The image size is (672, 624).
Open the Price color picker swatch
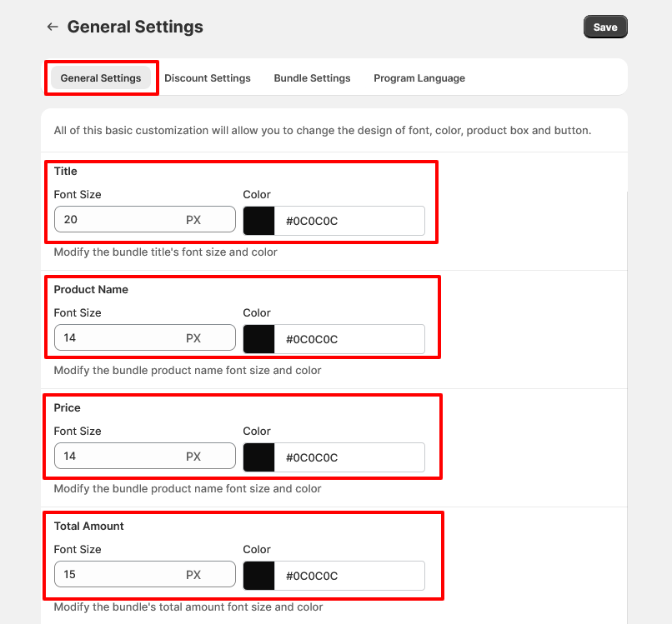point(258,457)
